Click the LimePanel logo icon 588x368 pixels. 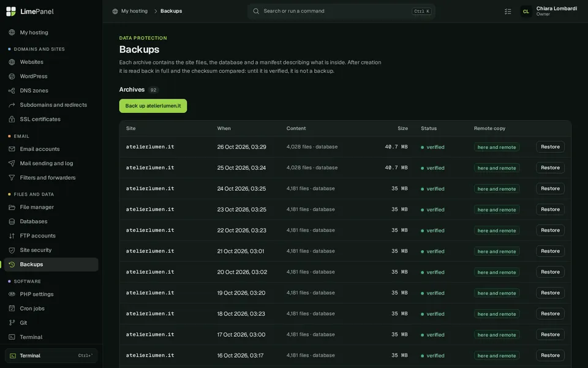pyautogui.click(x=11, y=11)
